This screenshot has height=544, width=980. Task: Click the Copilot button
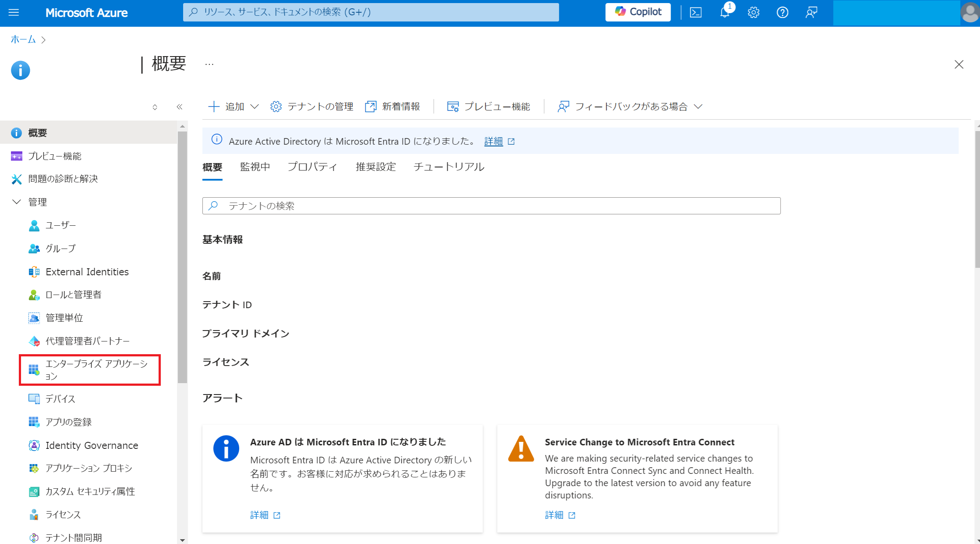tap(638, 12)
